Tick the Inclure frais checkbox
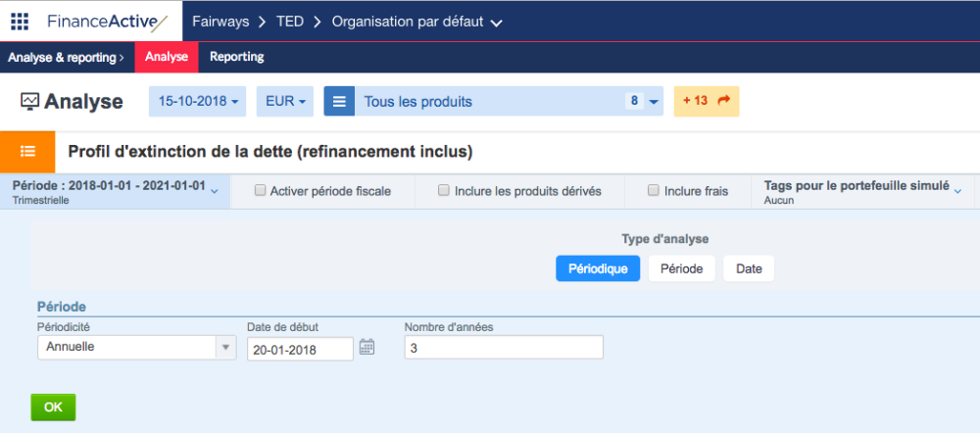This screenshot has height=433, width=980. click(x=653, y=191)
